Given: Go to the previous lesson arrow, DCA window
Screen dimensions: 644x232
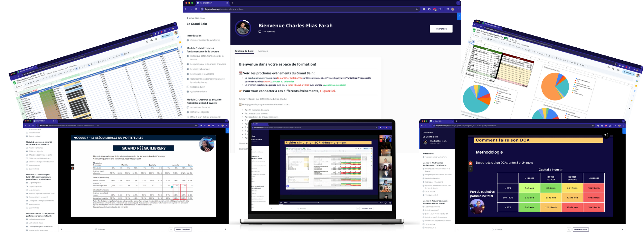Looking at the screenshot, I should click(458, 229).
